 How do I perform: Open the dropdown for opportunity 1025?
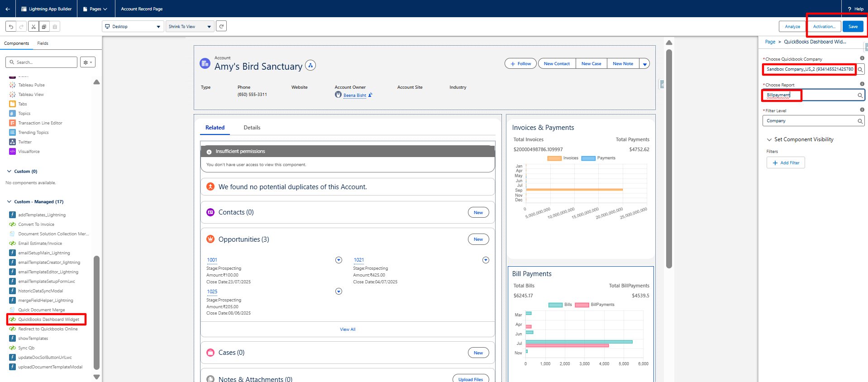(x=339, y=291)
